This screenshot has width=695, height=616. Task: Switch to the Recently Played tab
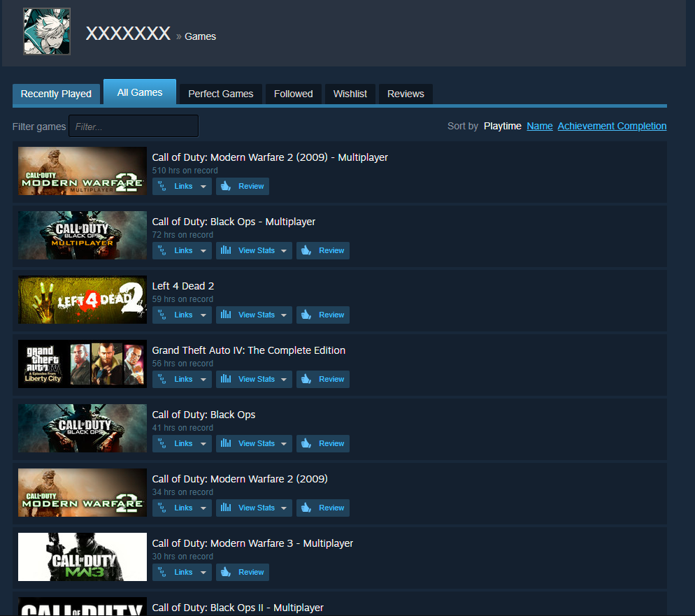[56, 94]
